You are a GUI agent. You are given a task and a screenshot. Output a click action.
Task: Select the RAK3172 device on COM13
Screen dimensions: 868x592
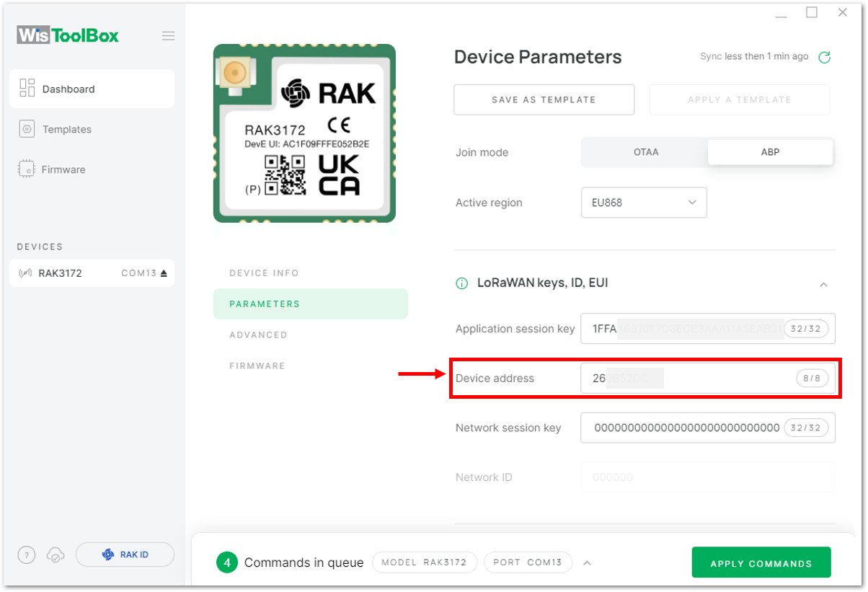92,273
